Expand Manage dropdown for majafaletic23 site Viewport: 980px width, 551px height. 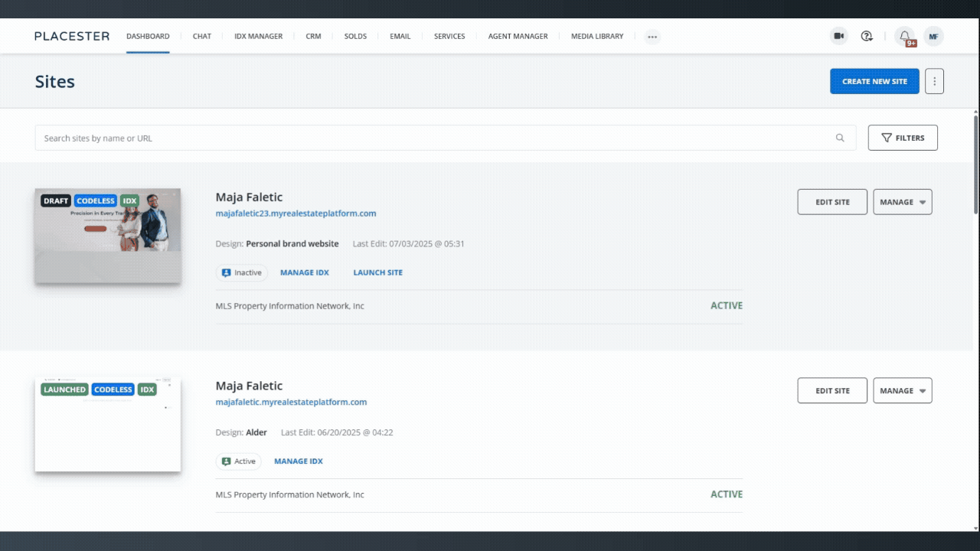pyautogui.click(x=903, y=202)
